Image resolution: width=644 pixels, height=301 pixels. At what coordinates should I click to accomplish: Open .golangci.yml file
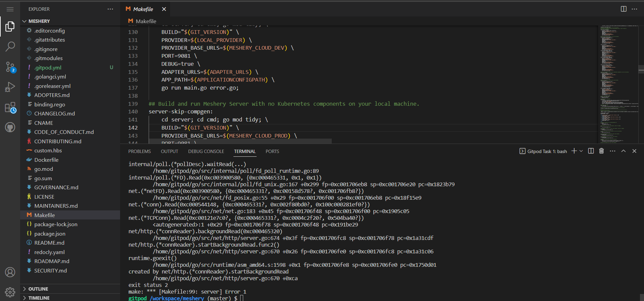pos(70,77)
